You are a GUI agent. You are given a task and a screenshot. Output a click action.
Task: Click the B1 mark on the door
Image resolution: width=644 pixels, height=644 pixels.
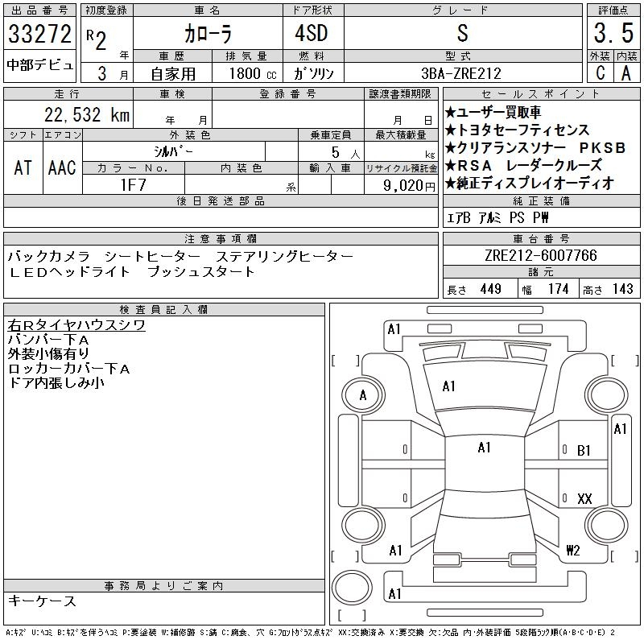[584, 451]
